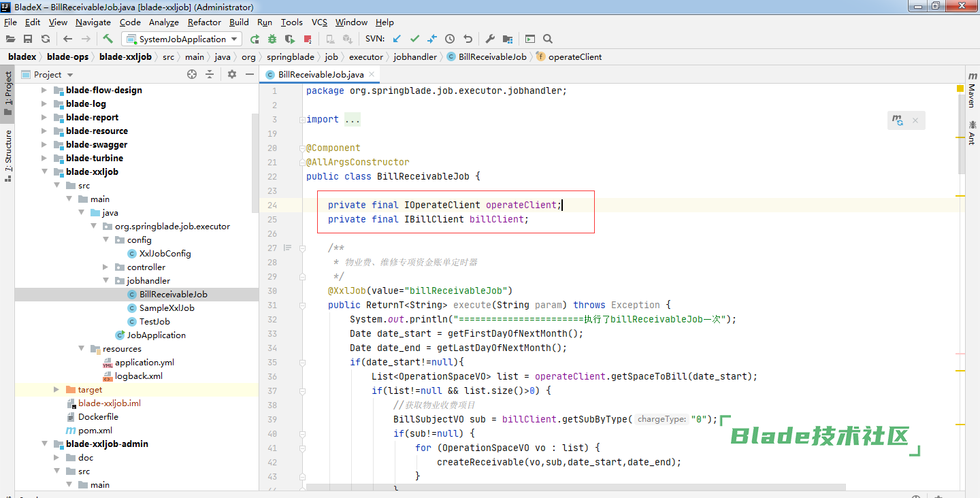Click operateClient in the breadcrumb bar
980x498 pixels.
[575, 56]
